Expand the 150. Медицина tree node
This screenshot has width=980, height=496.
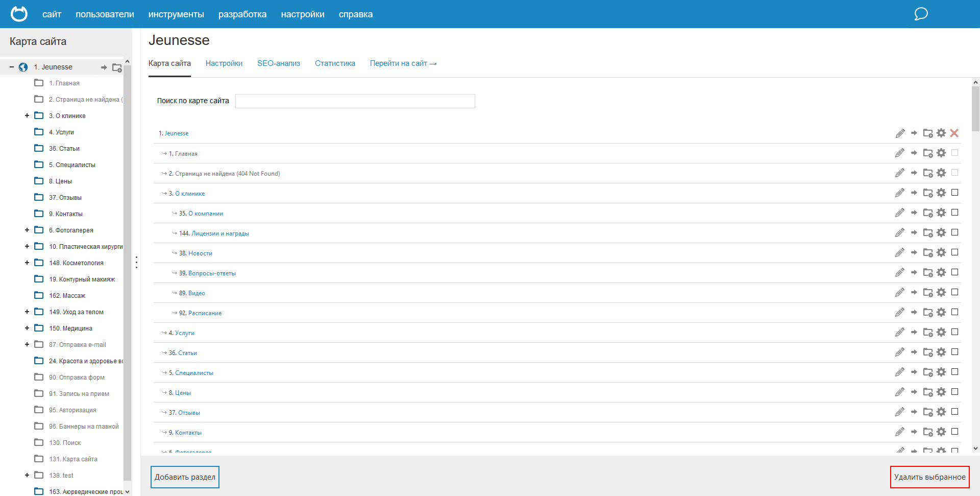point(27,328)
